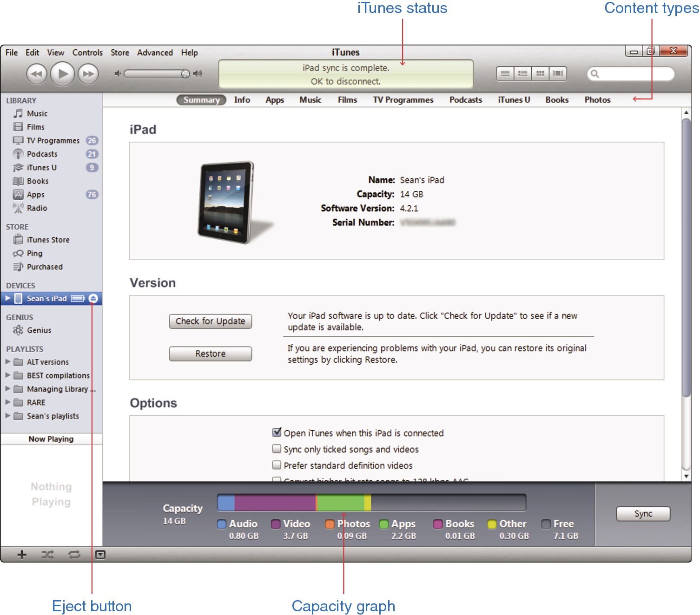Viewport: 700px width, 615px height.
Task: Click the vertical scrollbar down arrow
Action: [x=686, y=476]
